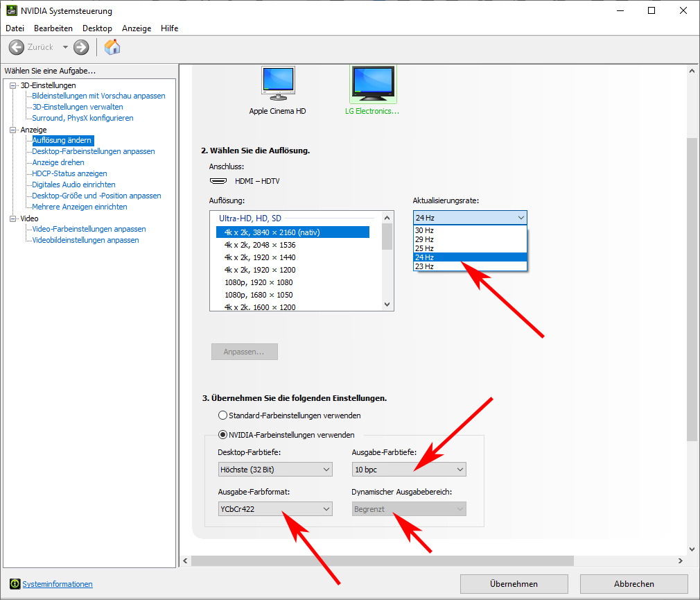Collapse the 3D-Einstellungen tree node
Screen dimensions: 700x600
[13, 85]
